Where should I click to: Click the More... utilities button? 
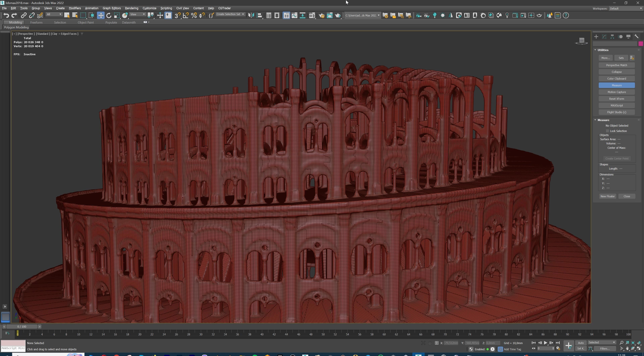tap(605, 58)
